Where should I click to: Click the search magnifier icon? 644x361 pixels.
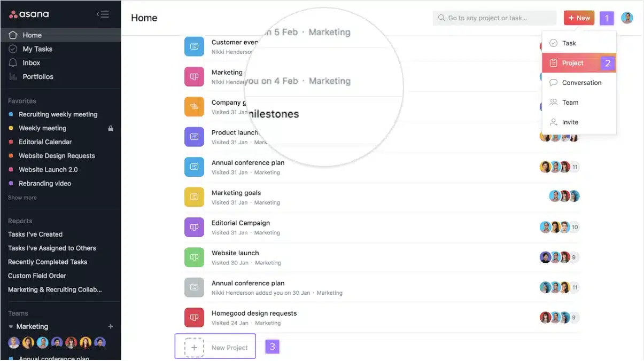[x=440, y=18]
